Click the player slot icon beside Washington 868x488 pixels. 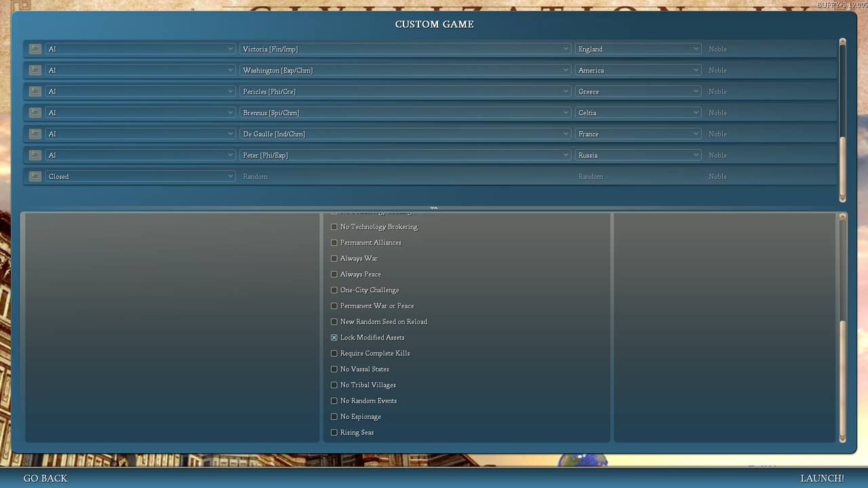click(35, 70)
